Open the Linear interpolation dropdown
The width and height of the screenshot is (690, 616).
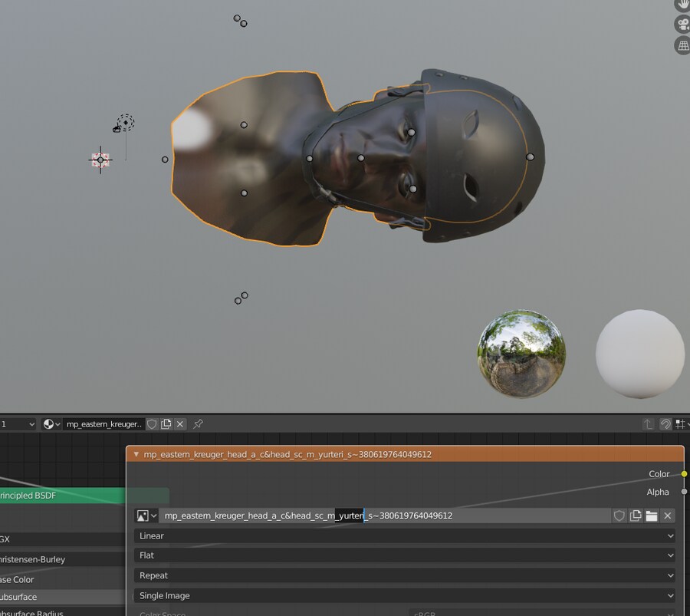coord(405,536)
